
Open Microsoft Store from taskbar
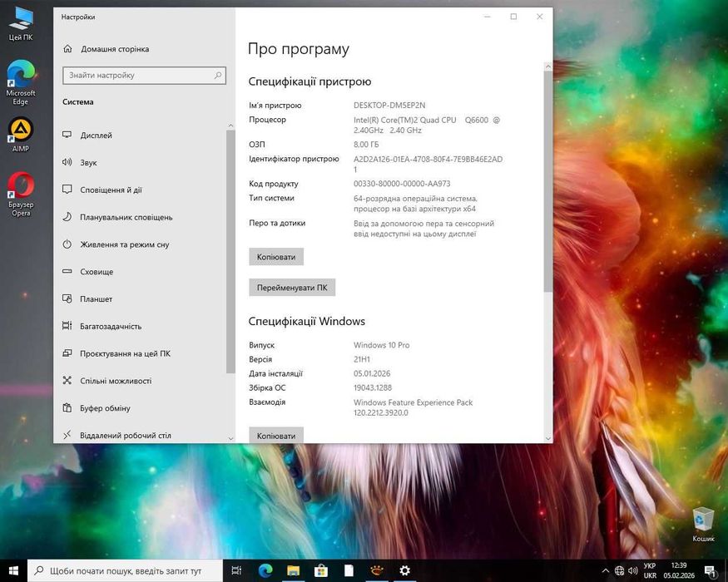point(321,570)
